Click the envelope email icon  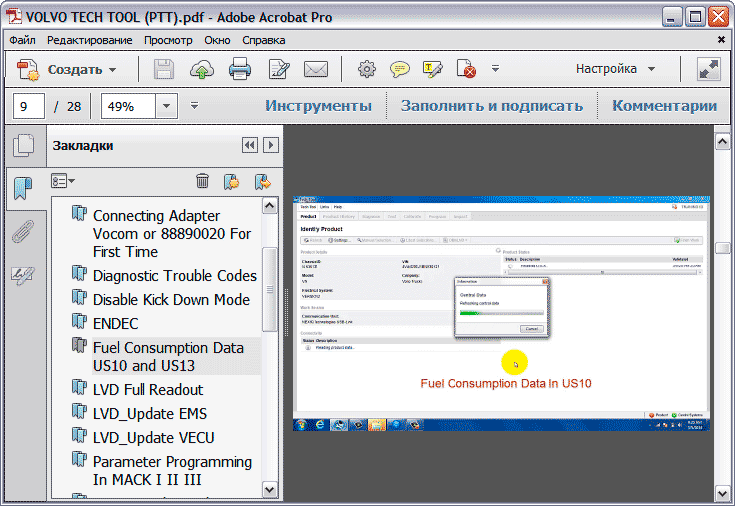pos(316,70)
